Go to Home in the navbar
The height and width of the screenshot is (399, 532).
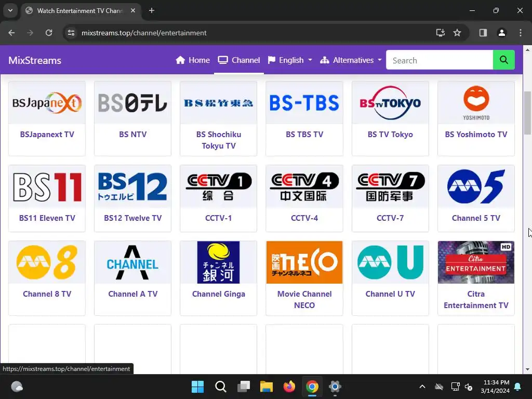click(x=193, y=60)
